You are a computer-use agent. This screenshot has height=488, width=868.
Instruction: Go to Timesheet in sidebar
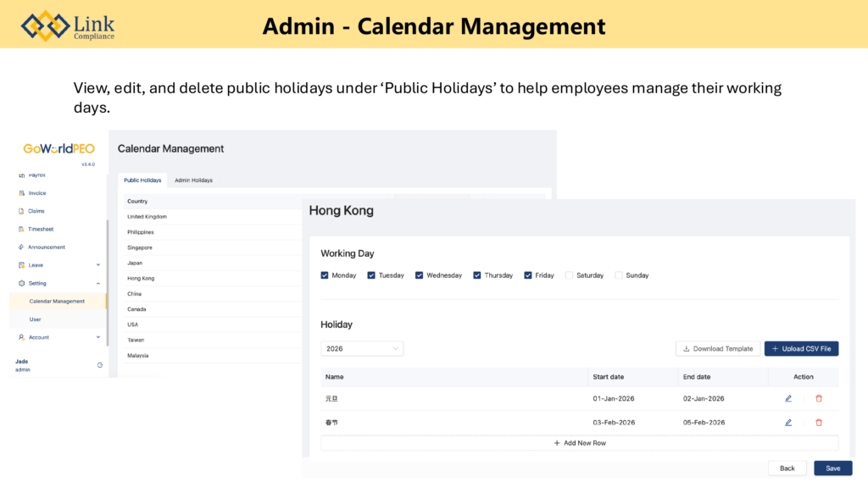tap(39, 229)
